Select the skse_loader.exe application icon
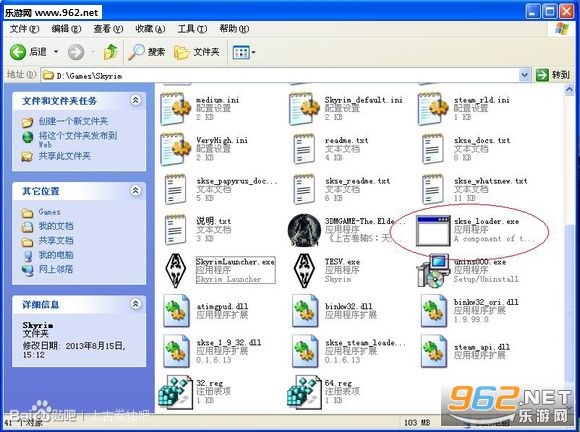This screenshot has width=580, height=432. tap(433, 231)
